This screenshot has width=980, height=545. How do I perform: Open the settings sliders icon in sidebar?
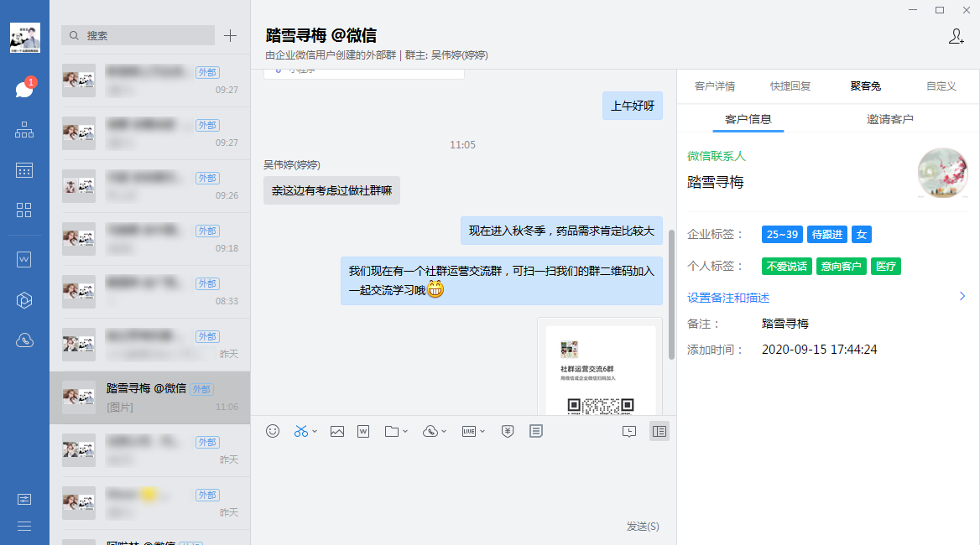24,499
